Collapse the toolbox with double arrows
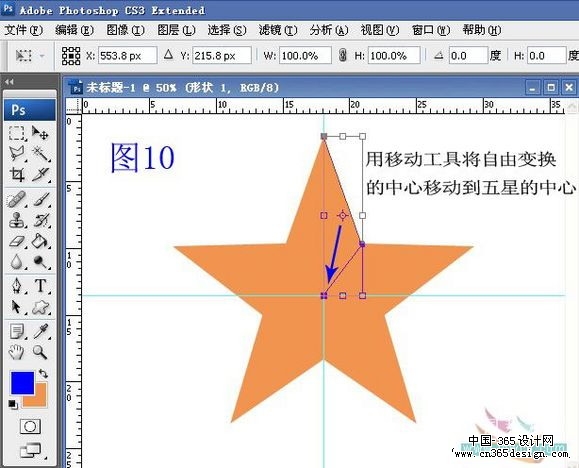Screen dimensions: 579x468 click(10, 82)
